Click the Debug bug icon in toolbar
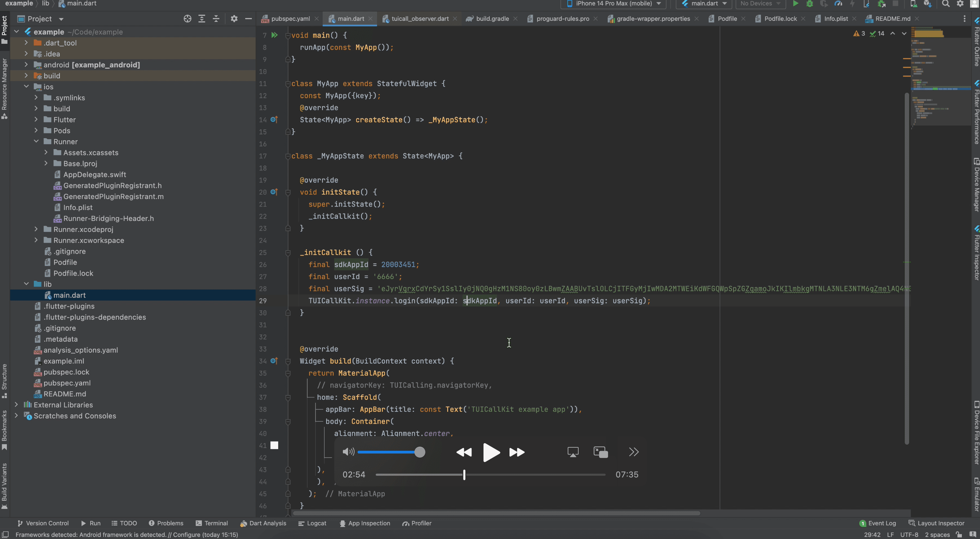Image resolution: width=980 pixels, height=539 pixels. (810, 4)
